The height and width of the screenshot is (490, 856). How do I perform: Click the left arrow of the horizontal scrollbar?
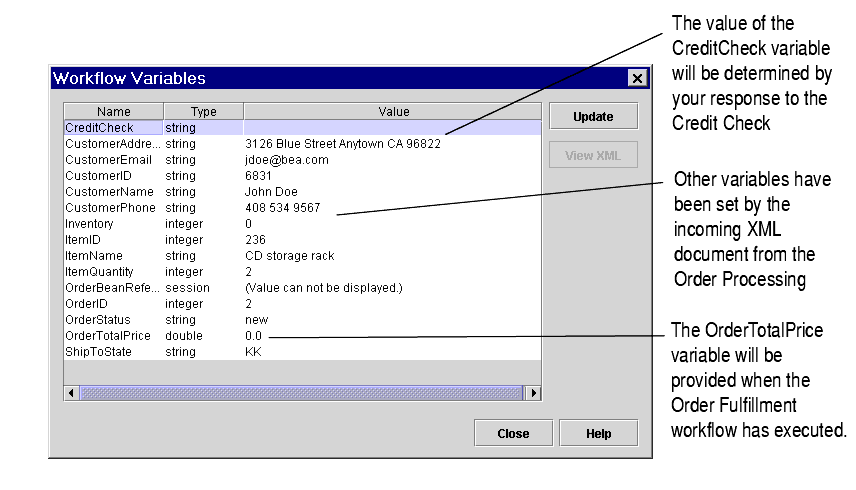pos(72,393)
